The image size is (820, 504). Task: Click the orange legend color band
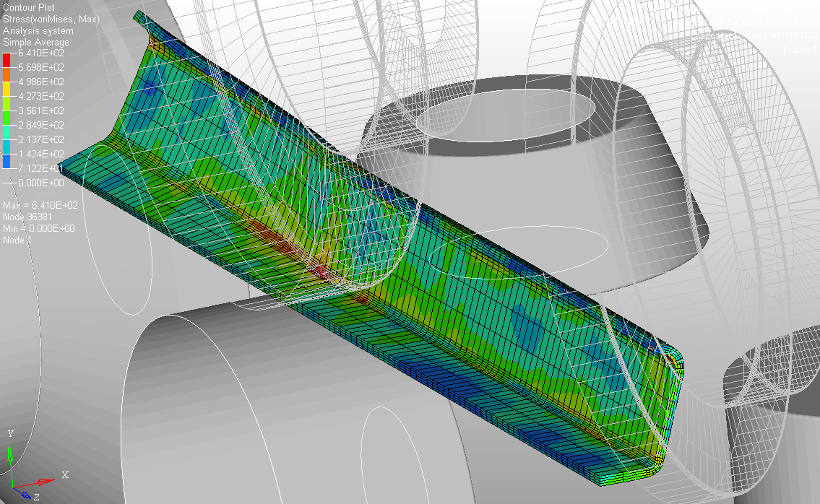click(7, 75)
